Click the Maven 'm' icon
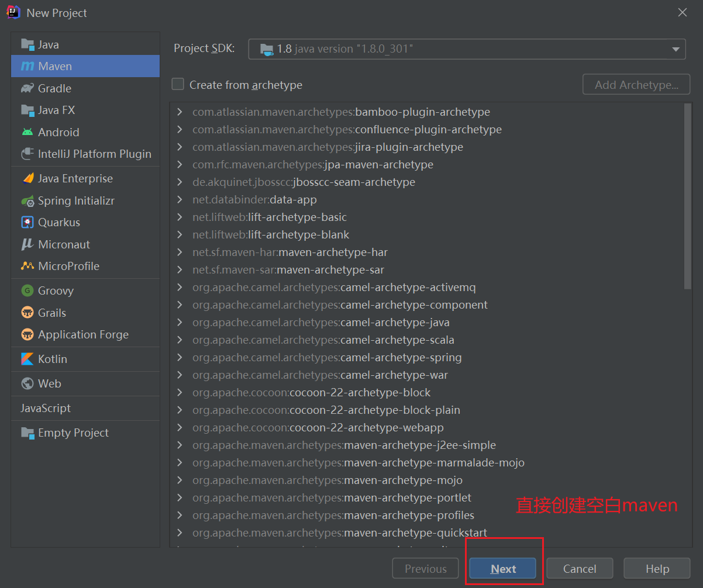Viewport: 703px width, 588px height. click(x=27, y=66)
